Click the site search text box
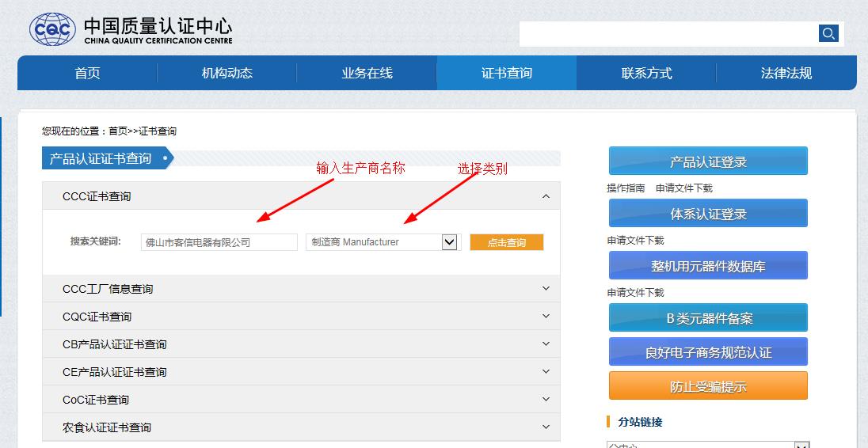Viewport: 868px width, 448px height. coord(668,34)
